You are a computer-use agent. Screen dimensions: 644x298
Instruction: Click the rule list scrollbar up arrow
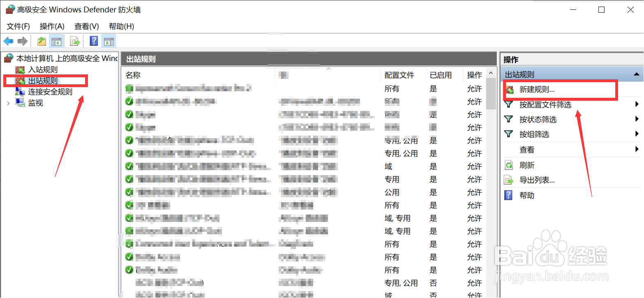click(x=491, y=73)
